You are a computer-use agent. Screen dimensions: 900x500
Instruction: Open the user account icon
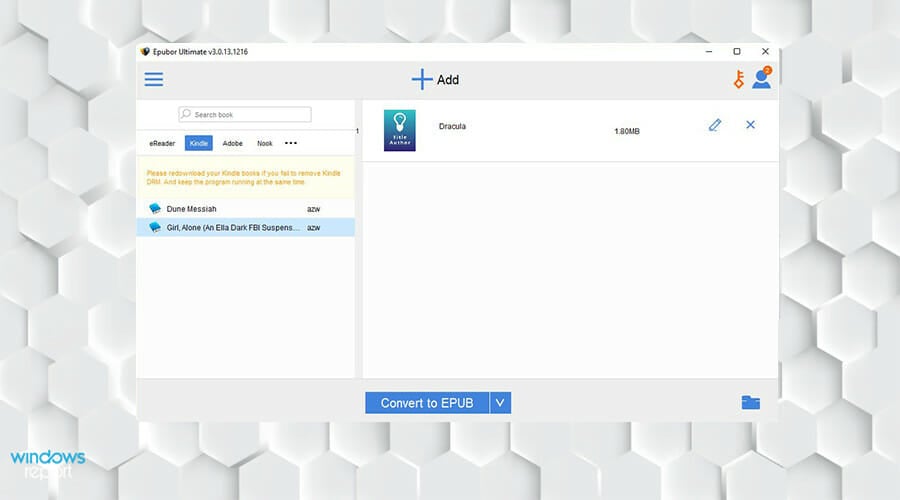pyautogui.click(x=762, y=78)
